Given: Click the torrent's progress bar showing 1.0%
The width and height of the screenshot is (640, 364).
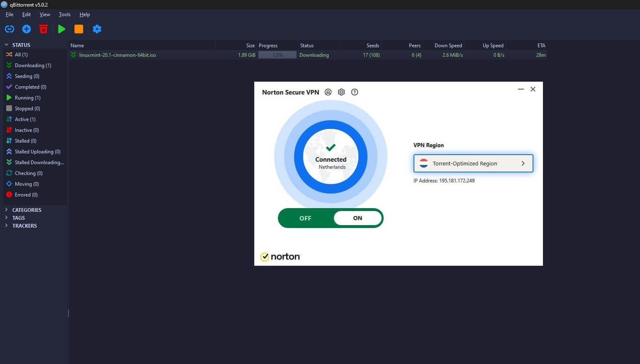Looking at the screenshot, I should 277,55.
